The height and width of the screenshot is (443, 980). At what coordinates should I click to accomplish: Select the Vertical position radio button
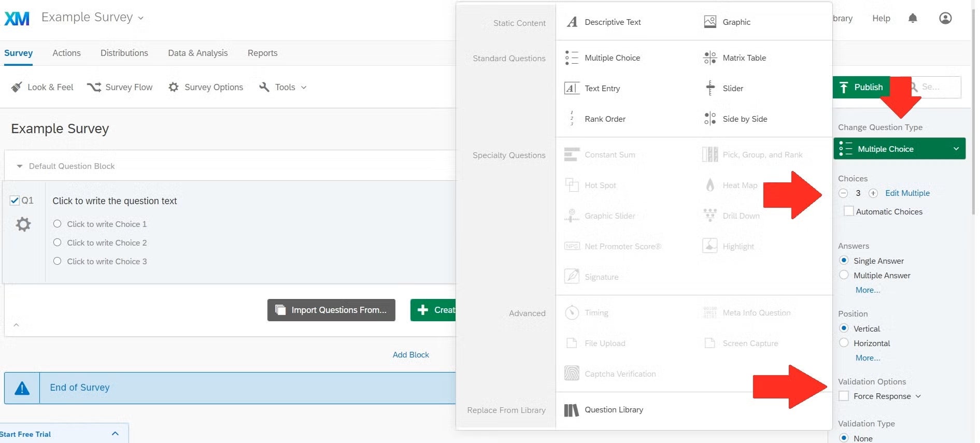pyautogui.click(x=844, y=328)
